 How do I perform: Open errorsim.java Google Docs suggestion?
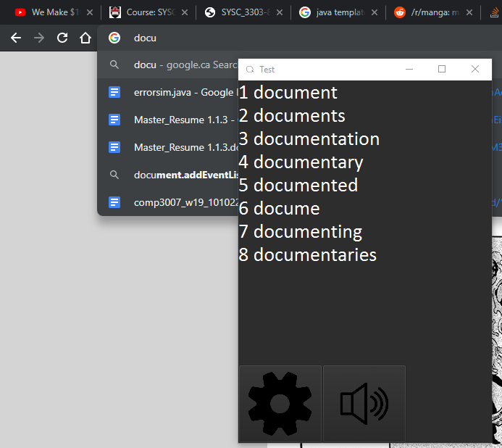click(174, 92)
